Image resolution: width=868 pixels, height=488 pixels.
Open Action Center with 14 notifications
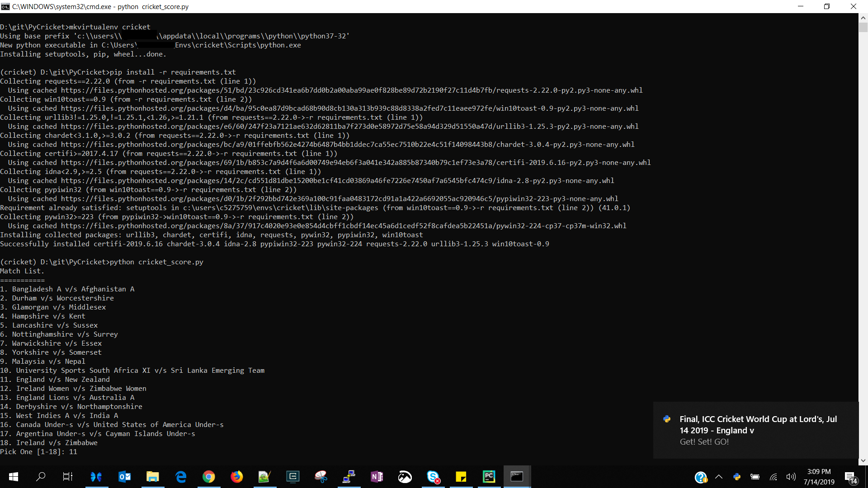tap(850, 477)
